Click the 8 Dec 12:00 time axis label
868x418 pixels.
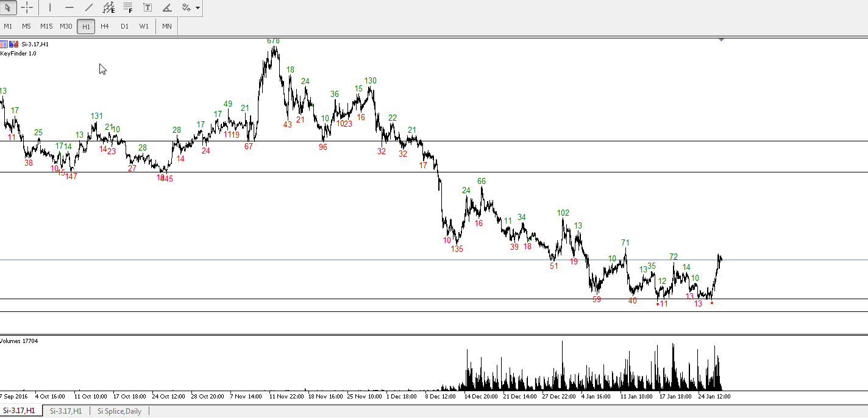pos(439,396)
